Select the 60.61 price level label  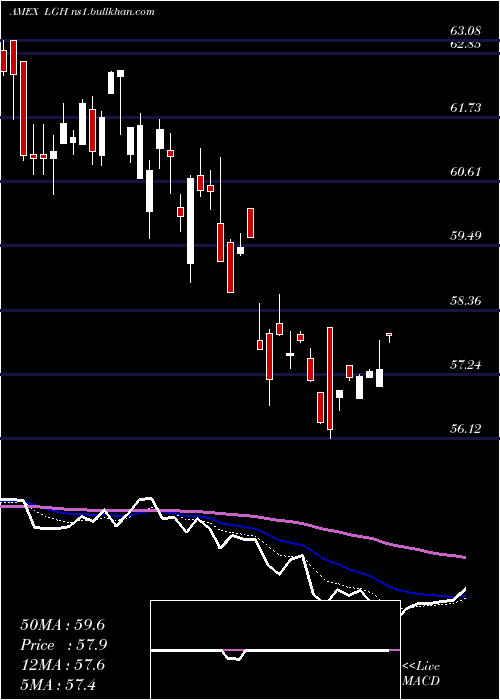click(465, 171)
